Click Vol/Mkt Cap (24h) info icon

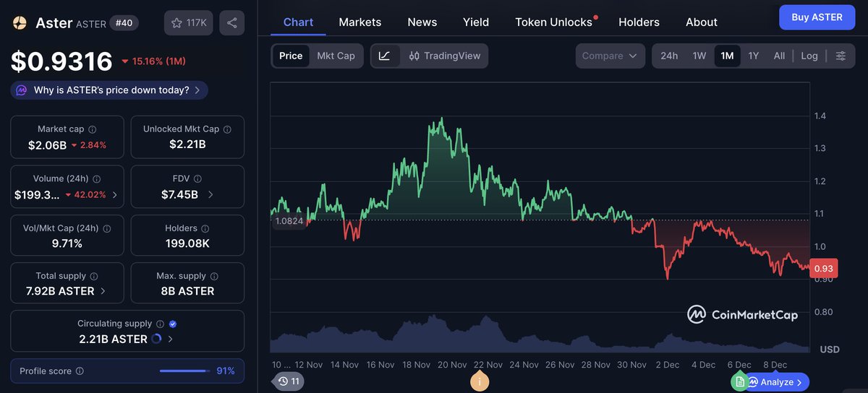[107, 228]
